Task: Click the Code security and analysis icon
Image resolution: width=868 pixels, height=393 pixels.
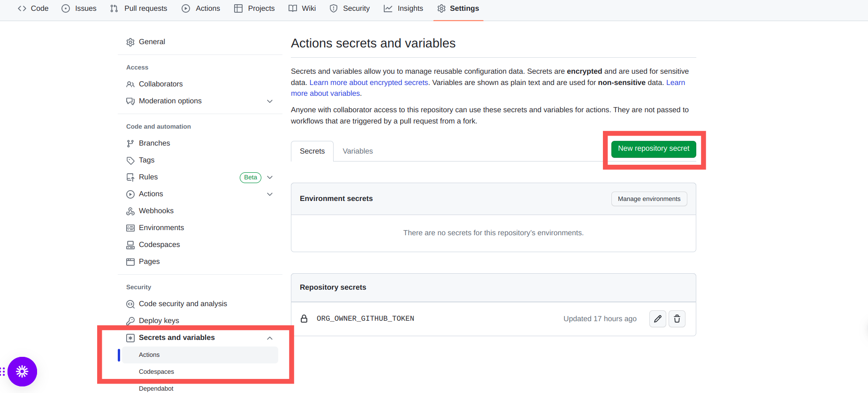Action: pyautogui.click(x=130, y=304)
